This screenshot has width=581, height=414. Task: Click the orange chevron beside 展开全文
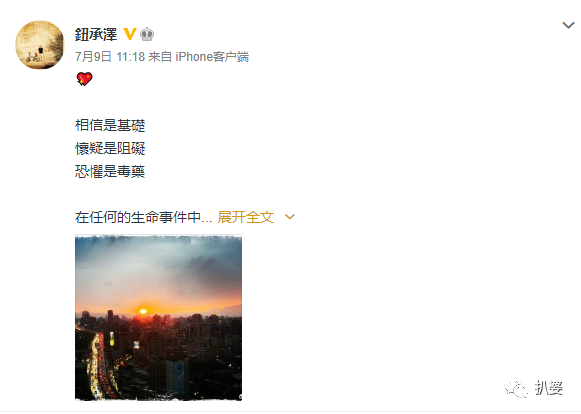pyautogui.click(x=289, y=217)
